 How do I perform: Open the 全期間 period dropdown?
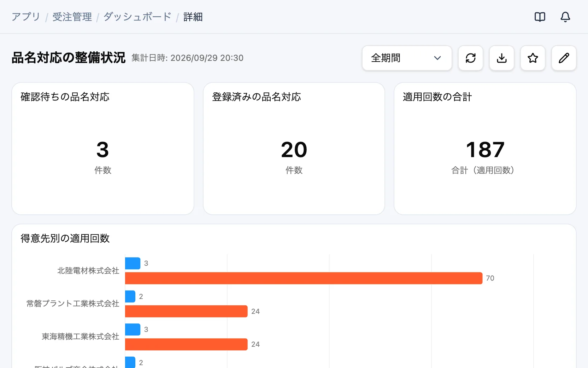(x=407, y=58)
